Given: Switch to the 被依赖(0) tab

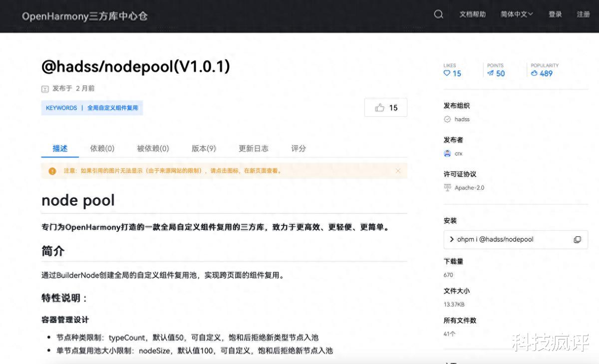Looking at the screenshot, I should pos(153,148).
